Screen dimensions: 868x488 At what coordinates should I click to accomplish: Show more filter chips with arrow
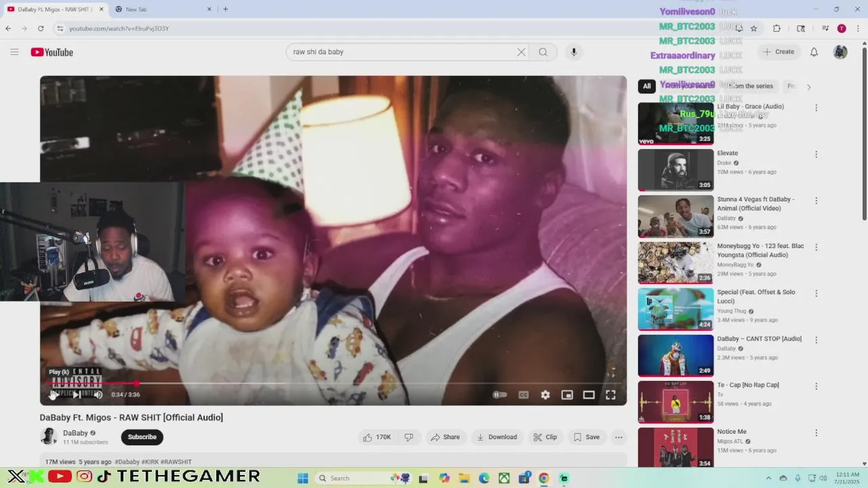point(808,87)
